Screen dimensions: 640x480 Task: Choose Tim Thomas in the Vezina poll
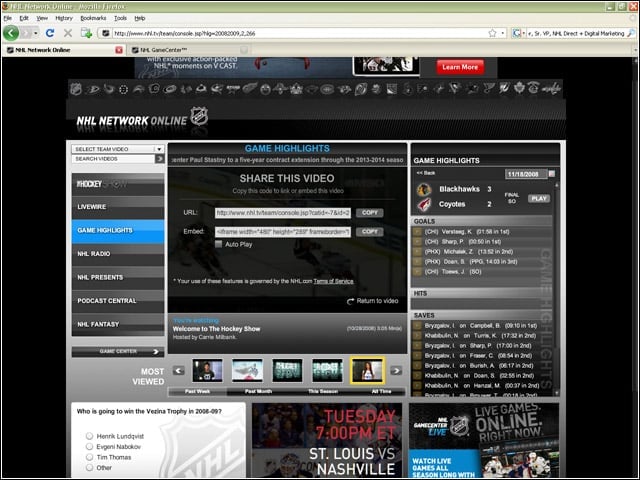(89, 457)
